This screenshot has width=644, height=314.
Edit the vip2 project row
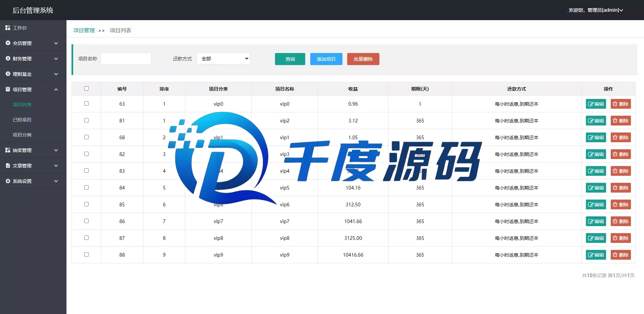pos(596,121)
